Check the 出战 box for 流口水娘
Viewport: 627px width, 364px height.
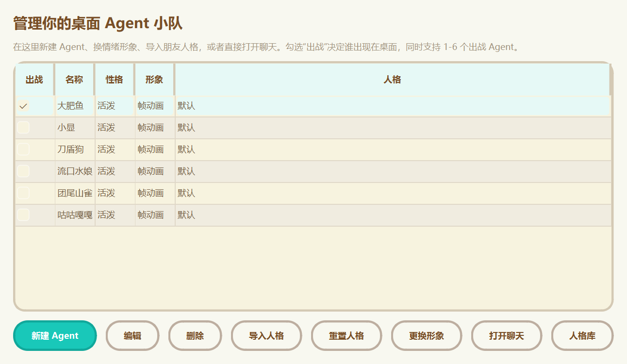(x=23, y=171)
